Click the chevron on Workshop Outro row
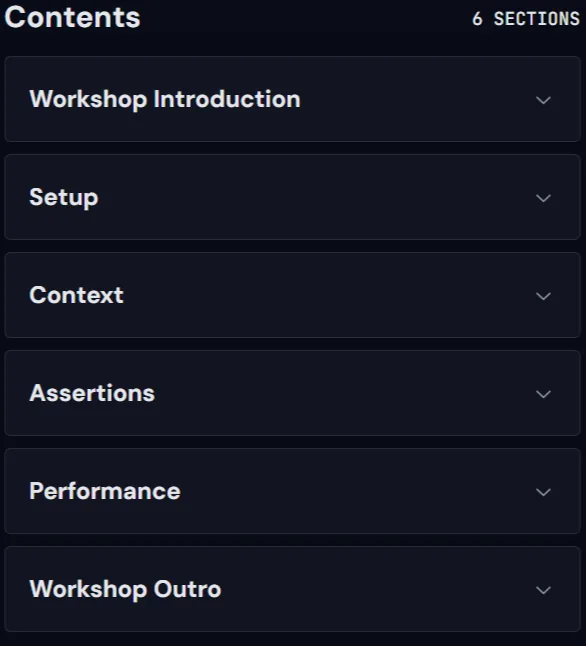 pyautogui.click(x=543, y=590)
